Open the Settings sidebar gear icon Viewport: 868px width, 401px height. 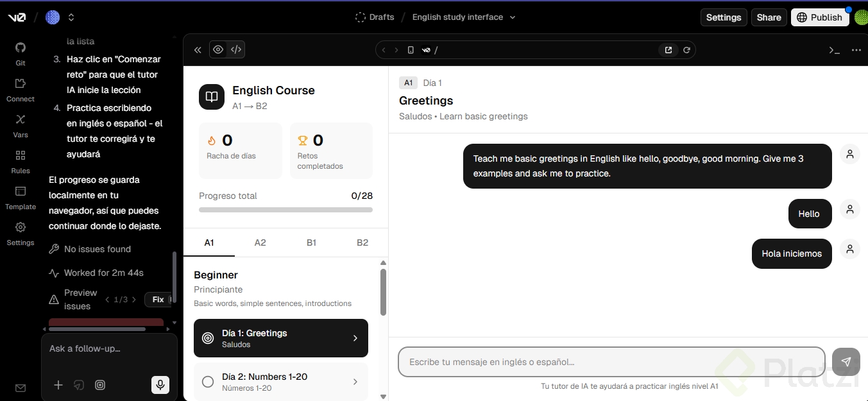point(21,227)
